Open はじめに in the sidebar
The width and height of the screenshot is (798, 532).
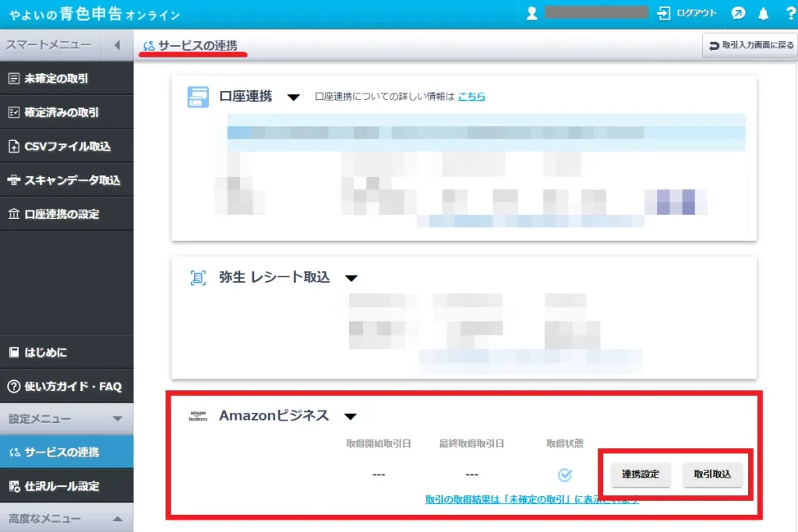pyautogui.click(x=67, y=352)
